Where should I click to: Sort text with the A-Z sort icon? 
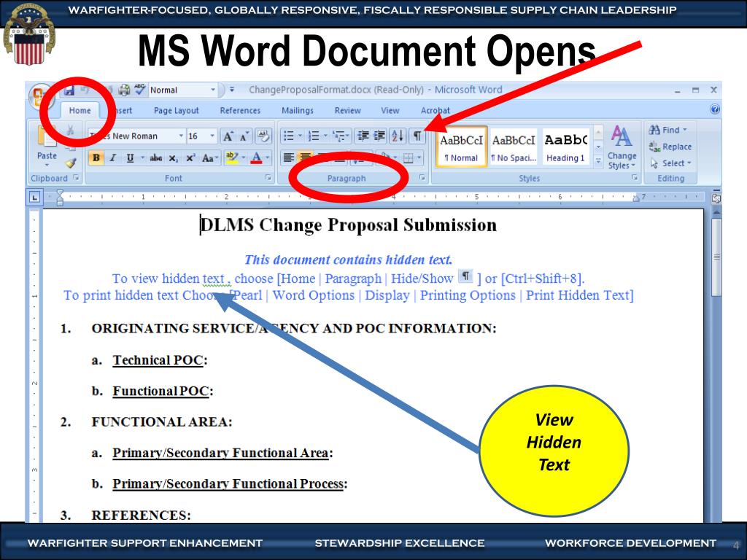point(398,136)
